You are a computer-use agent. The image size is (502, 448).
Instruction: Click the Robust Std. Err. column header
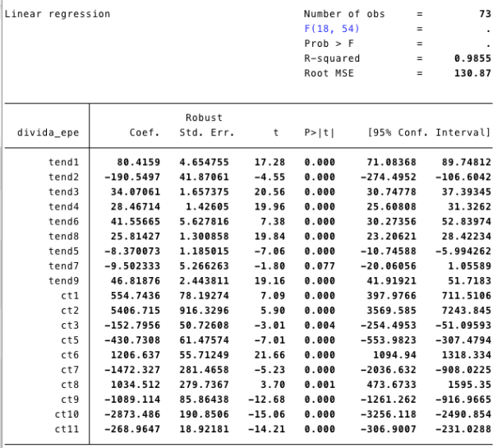click(206, 126)
